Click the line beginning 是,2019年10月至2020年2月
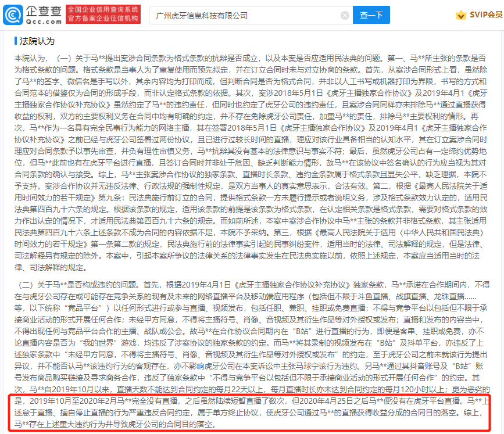The image size is (504, 434). pyautogui.click(x=252, y=401)
